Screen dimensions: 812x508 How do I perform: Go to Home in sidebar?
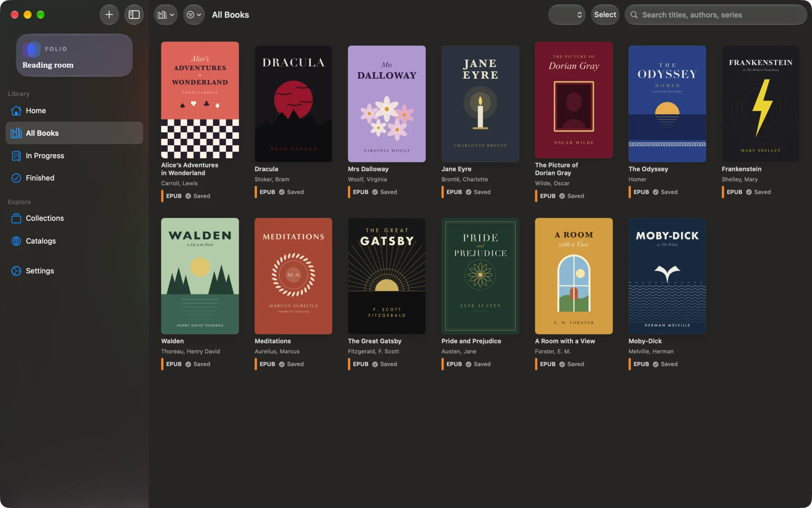[x=74, y=110]
